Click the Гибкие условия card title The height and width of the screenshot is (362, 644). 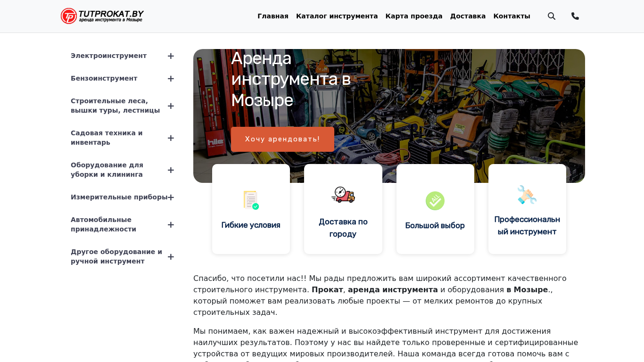click(x=251, y=225)
